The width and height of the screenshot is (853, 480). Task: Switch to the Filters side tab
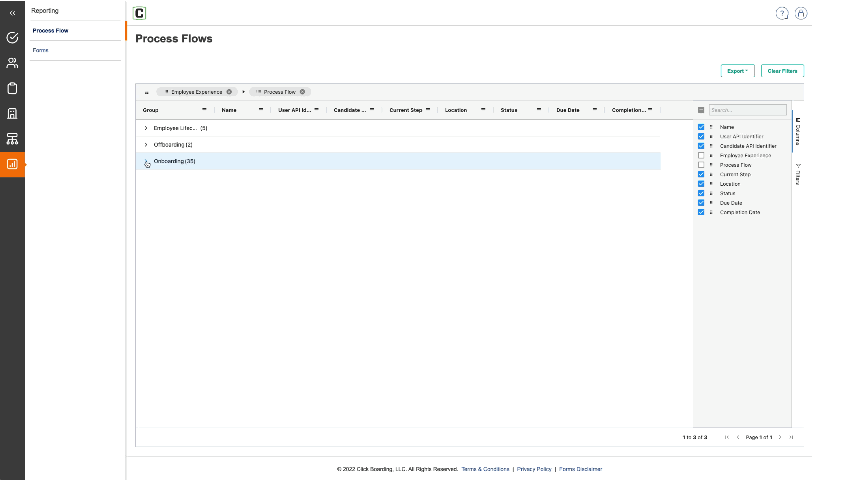(798, 174)
